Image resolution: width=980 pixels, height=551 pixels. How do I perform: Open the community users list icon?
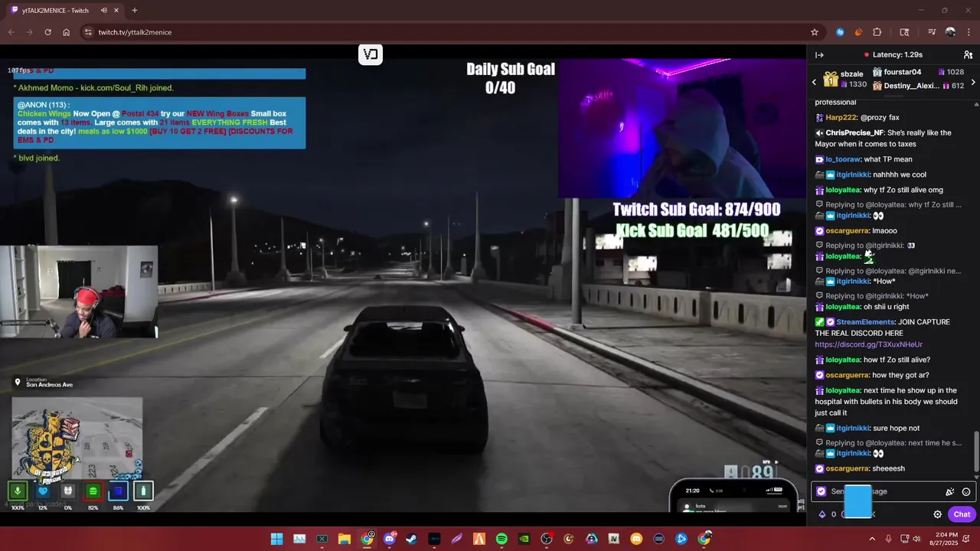(968, 55)
